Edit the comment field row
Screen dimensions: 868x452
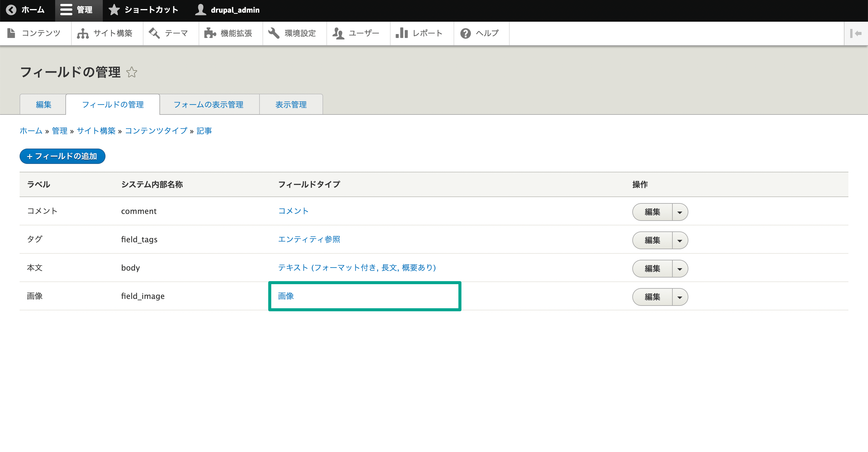(x=652, y=212)
